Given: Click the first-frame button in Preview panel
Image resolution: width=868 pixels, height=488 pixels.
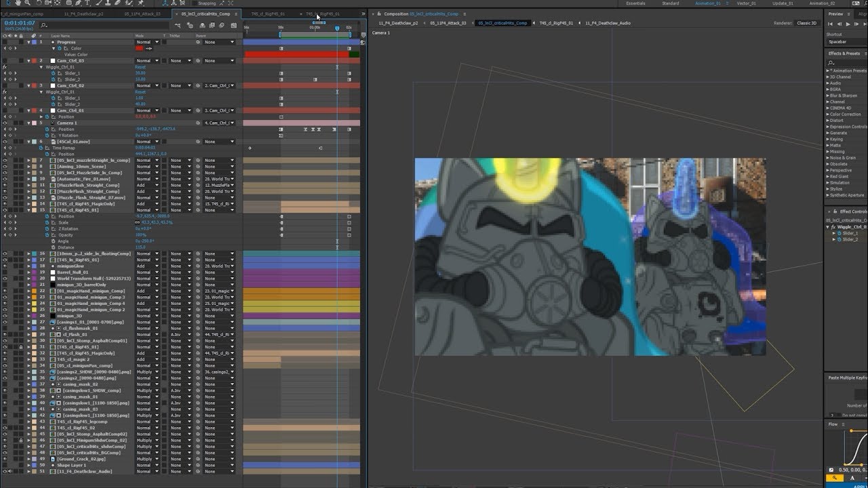Looking at the screenshot, I should pos(830,24).
